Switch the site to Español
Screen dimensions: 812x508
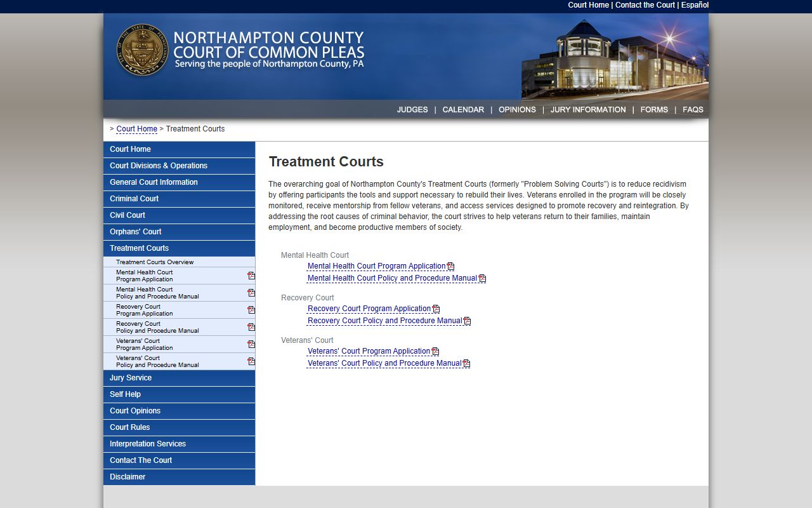[695, 5]
